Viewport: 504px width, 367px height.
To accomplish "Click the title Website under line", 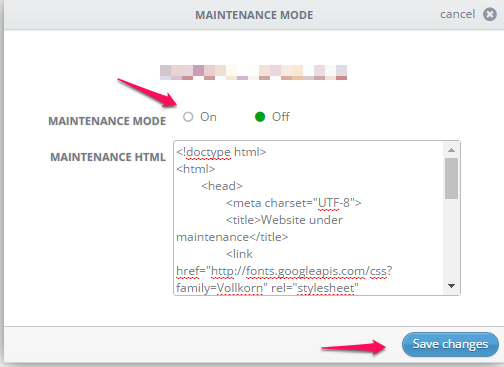I will [x=284, y=220].
